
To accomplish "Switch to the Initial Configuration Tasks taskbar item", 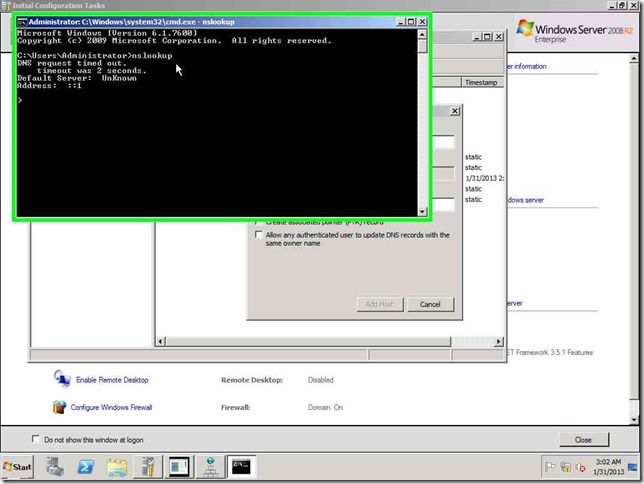I will (x=179, y=467).
